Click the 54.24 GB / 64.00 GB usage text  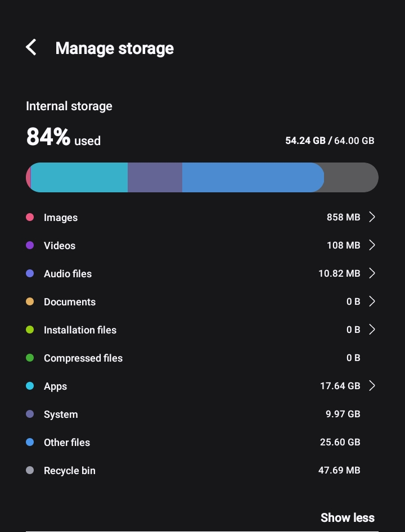tap(329, 141)
